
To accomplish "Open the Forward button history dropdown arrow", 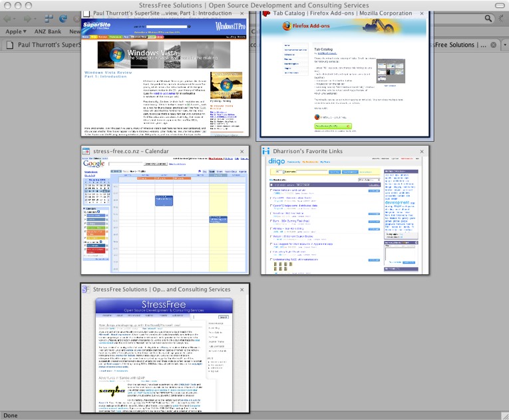I will pyautogui.click(x=35, y=19).
